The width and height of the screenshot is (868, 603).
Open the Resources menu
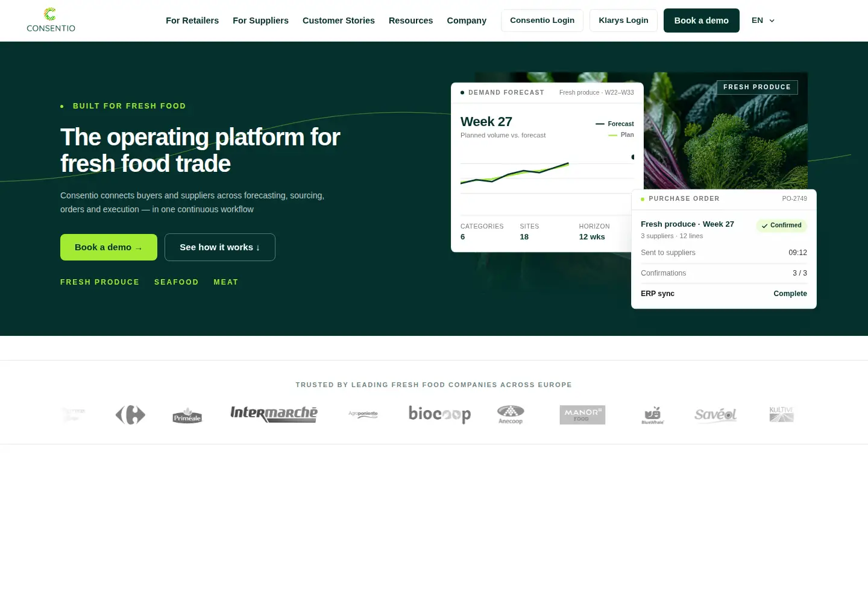point(410,21)
